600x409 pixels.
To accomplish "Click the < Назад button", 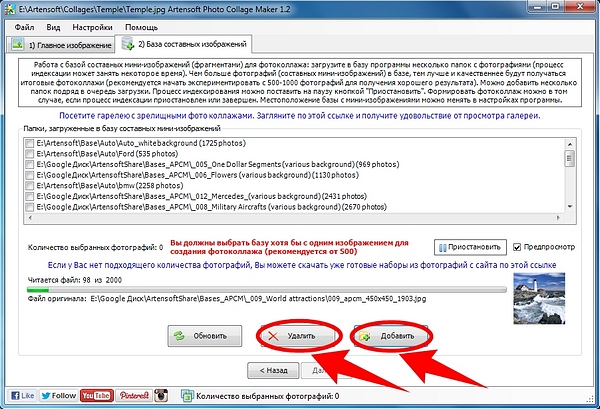I will pos(273,370).
